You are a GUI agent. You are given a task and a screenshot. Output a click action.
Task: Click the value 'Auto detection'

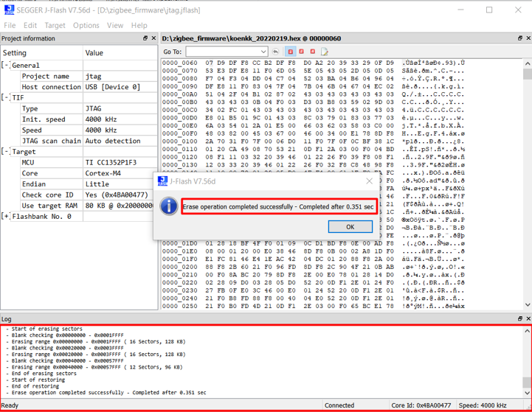coord(113,141)
